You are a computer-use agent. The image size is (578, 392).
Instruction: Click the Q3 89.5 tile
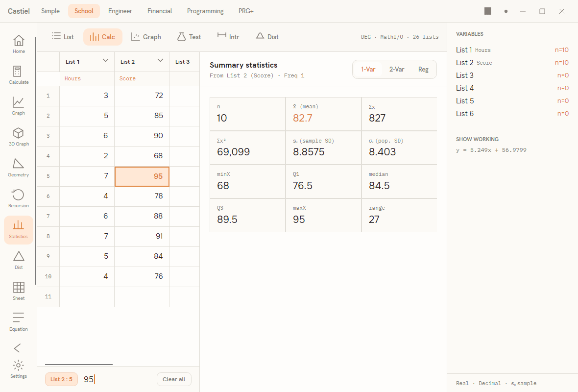(247, 216)
